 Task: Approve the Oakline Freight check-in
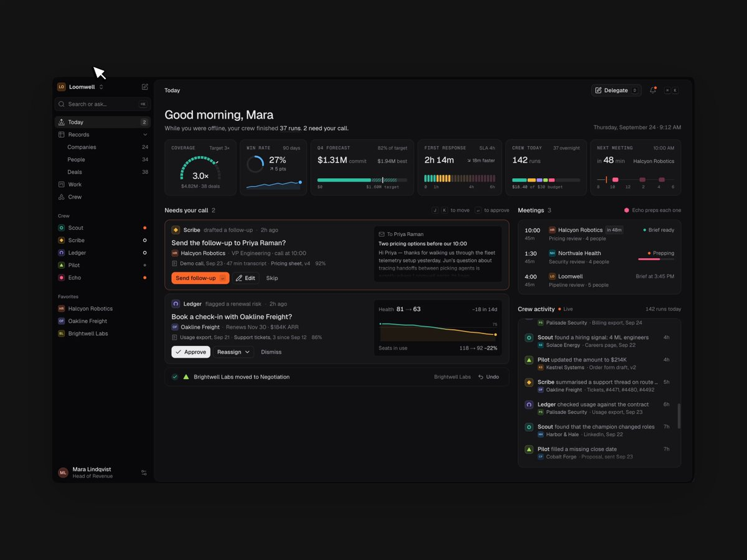pos(191,352)
